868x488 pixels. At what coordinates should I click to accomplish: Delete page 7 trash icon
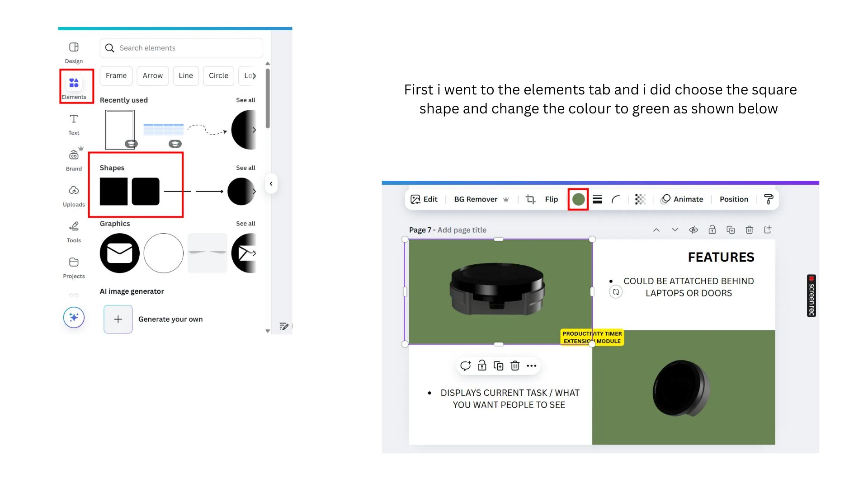point(749,230)
